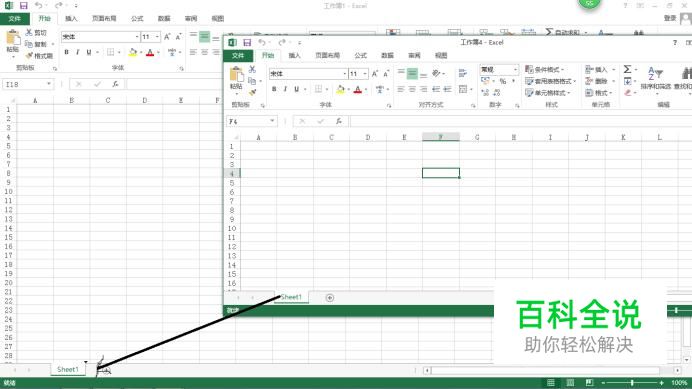Toggle Underline in back 工作簿1 window
692x389 pixels.
pyautogui.click(x=89, y=52)
